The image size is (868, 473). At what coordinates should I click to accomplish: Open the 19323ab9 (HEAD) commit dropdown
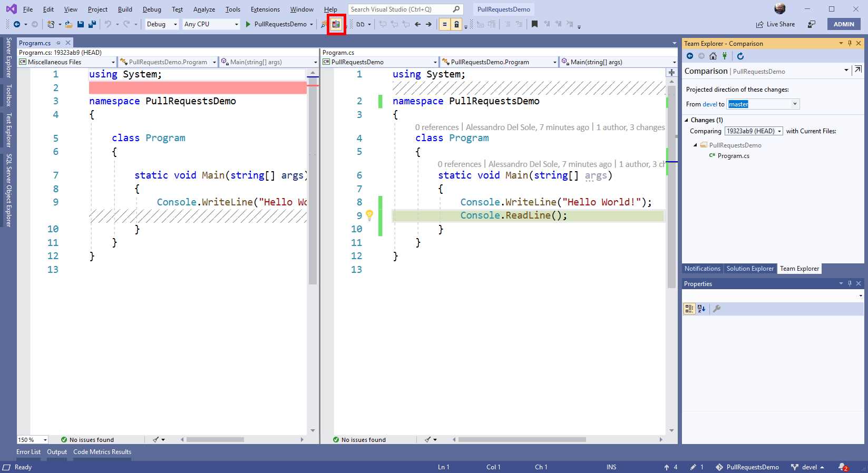click(x=754, y=131)
